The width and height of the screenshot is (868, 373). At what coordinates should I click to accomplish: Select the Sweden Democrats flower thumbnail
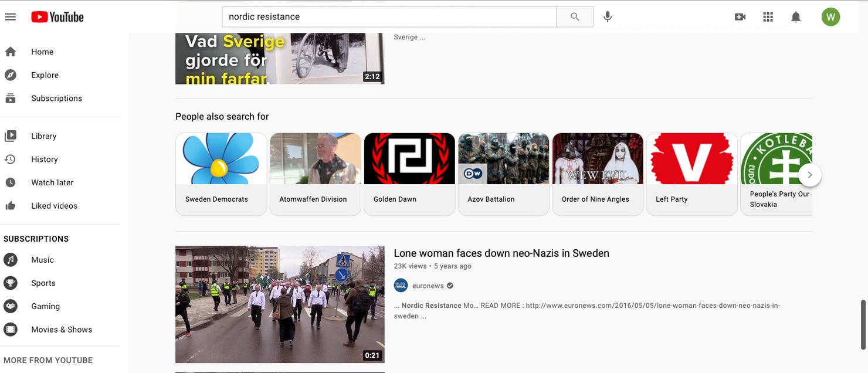(x=221, y=158)
